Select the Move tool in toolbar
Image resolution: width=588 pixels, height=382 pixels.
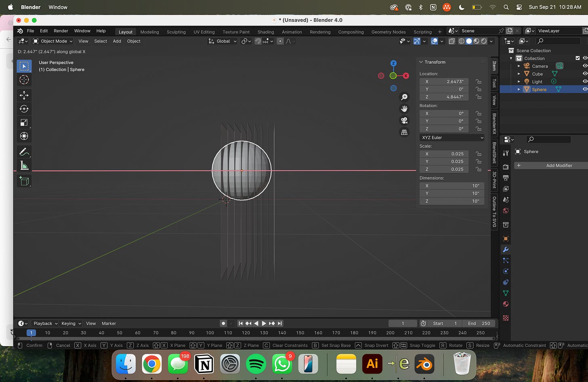coord(24,95)
